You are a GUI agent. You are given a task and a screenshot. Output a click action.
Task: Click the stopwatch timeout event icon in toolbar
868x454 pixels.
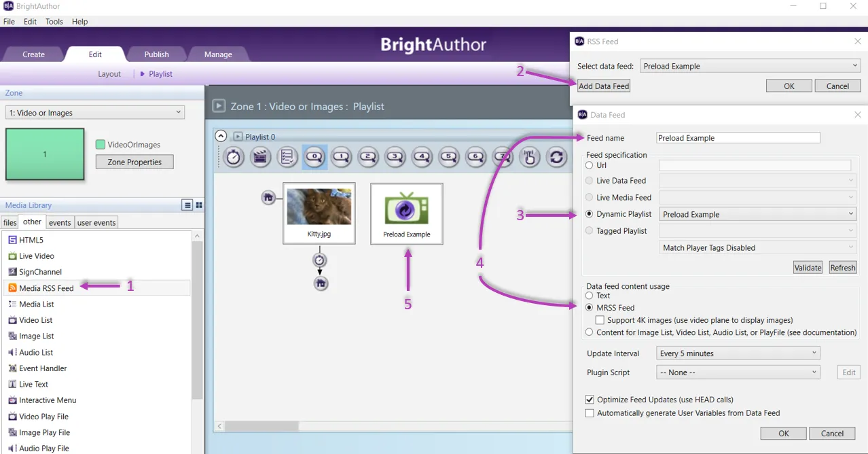pos(234,157)
